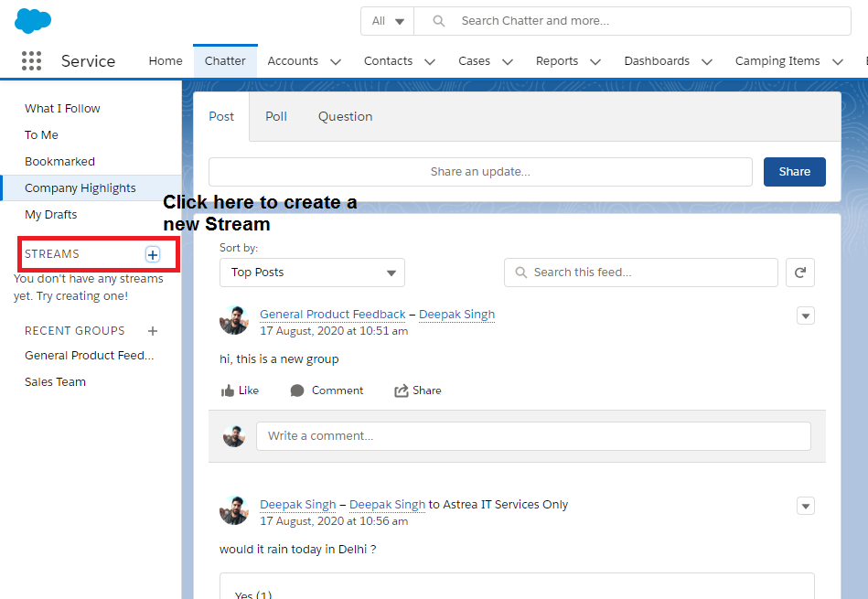868x599 pixels.
Task: Click the add Recent Groups plus icon
Action: coord(152,330)
